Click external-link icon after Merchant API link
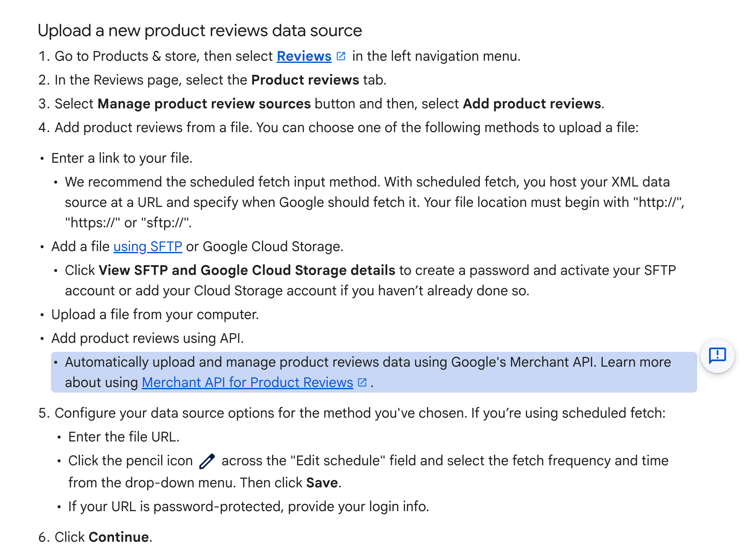The height and width of the screenshot is (560, 749). [362, 382]
